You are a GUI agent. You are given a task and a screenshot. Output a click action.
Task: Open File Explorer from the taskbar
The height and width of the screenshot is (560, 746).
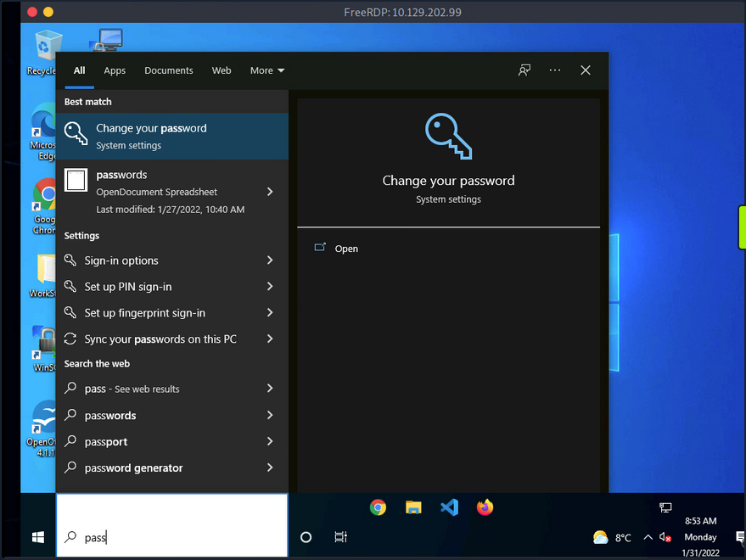click(413, 507)
